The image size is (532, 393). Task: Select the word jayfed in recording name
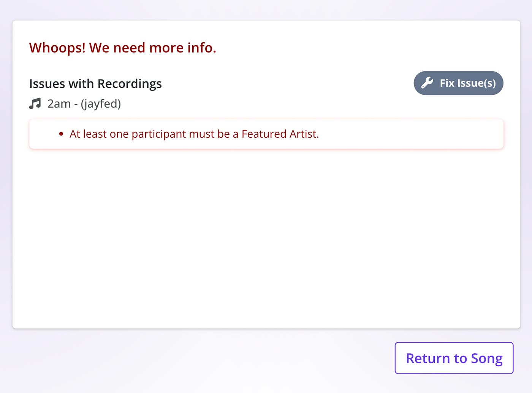click(101, 103)
